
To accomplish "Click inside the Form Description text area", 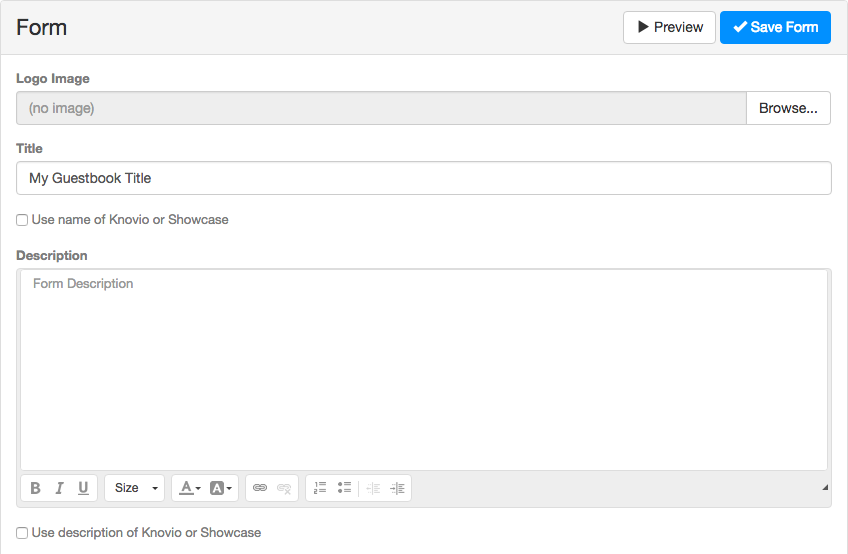I will point(423,370).
